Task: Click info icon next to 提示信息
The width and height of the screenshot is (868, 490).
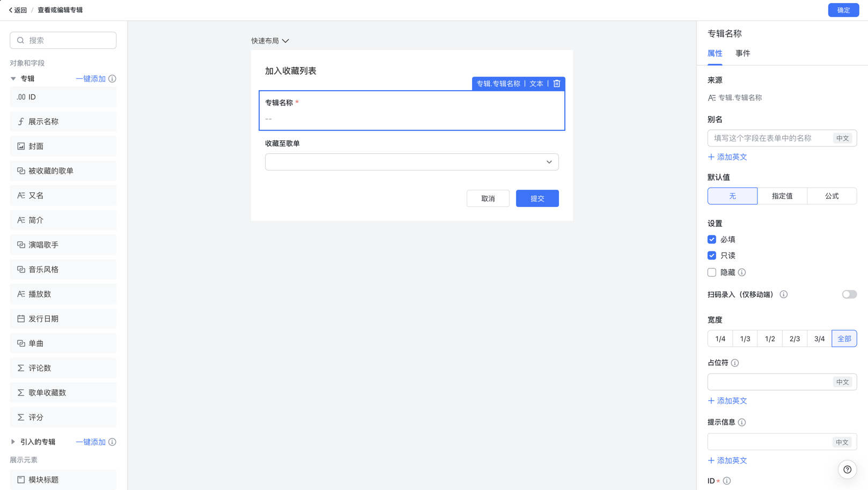Action: tap(742, 422)
